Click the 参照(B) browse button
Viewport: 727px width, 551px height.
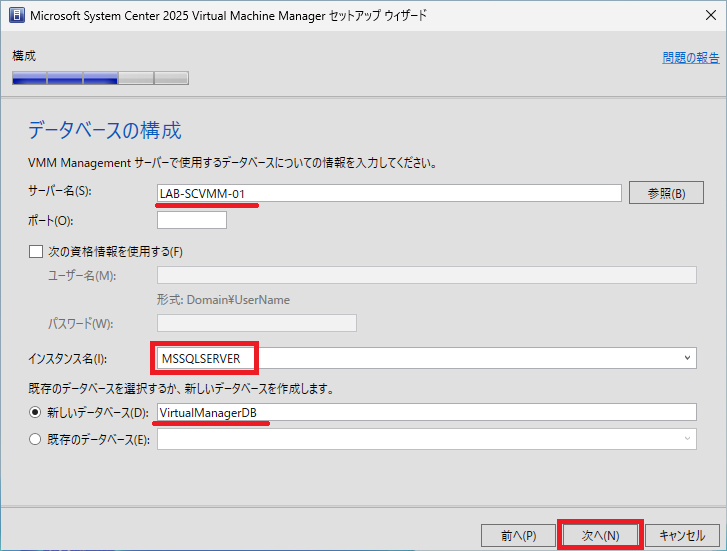pos(666,192)
